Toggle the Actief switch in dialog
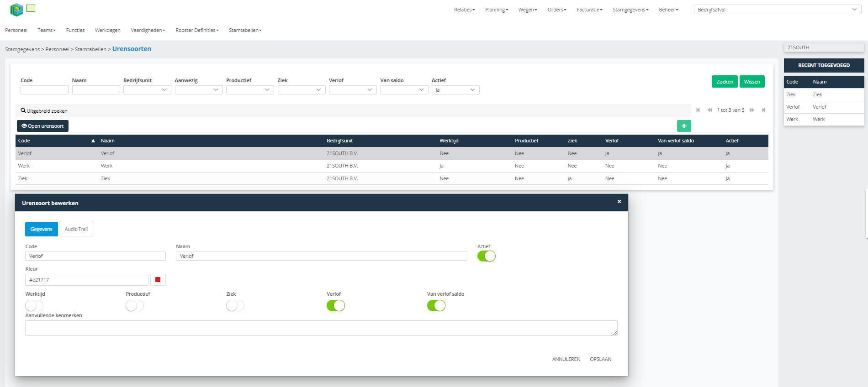This screenshot has width=868, height=387. [x=487, y=256]
